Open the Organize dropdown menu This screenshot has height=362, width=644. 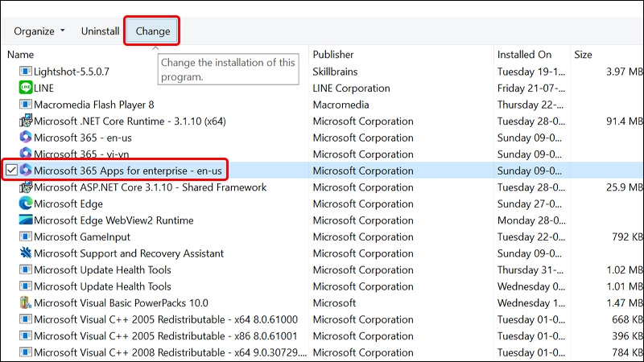coord(39,31)
